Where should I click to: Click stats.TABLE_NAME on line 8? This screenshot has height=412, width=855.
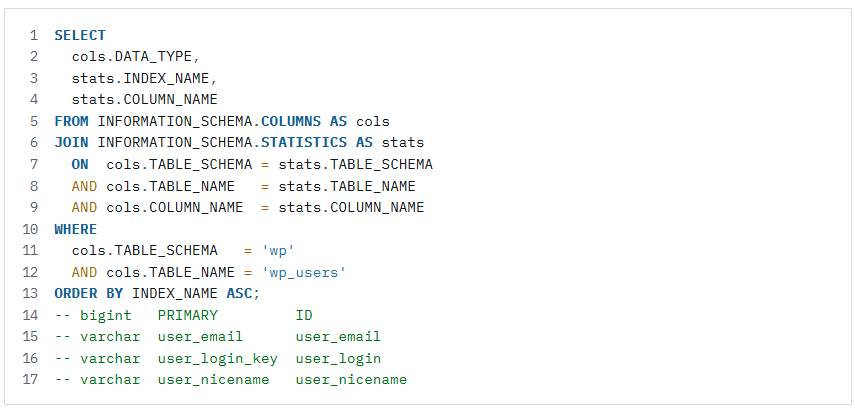point(347,186)
